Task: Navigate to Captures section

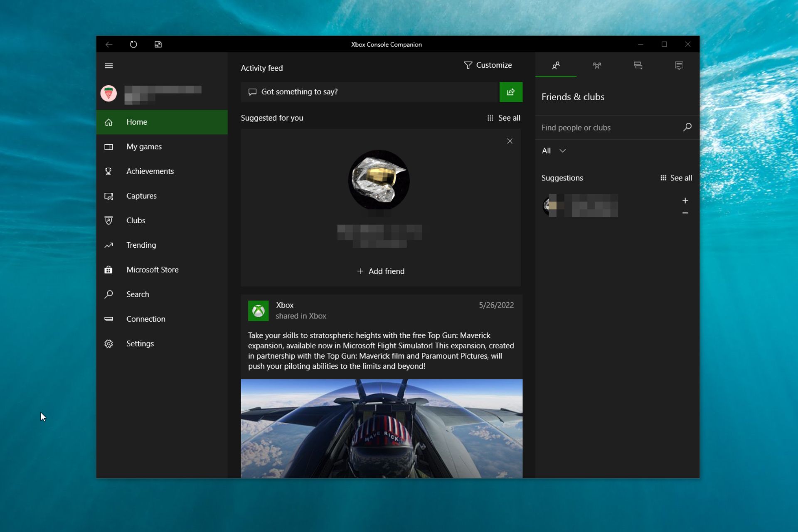Action: pyautogui.click(x=141, y=195)
